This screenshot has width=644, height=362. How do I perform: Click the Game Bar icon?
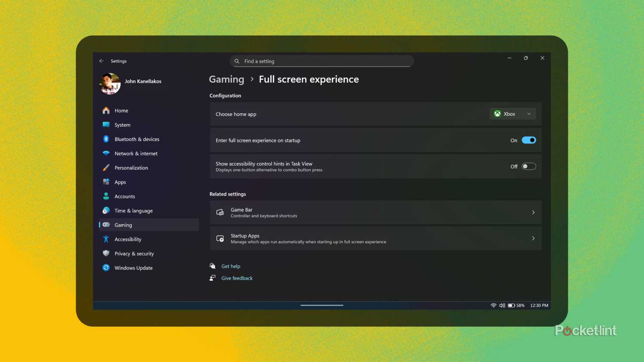tap(220, 212)
